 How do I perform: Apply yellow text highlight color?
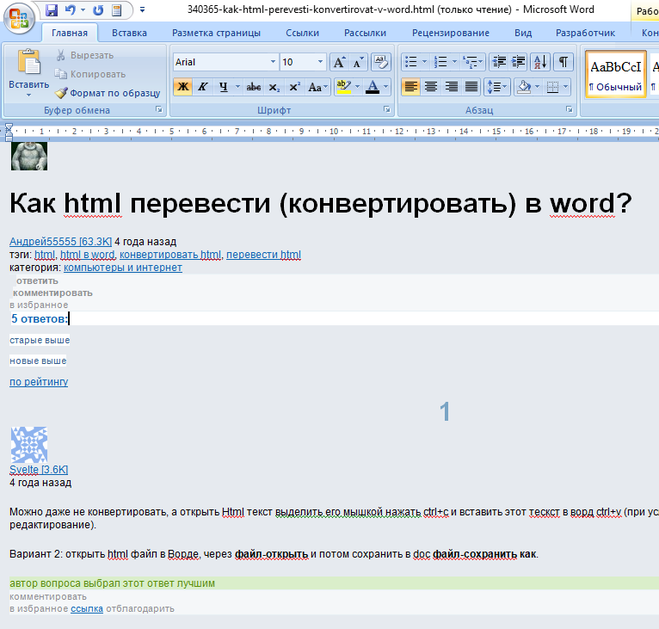[x=344, y=87]
